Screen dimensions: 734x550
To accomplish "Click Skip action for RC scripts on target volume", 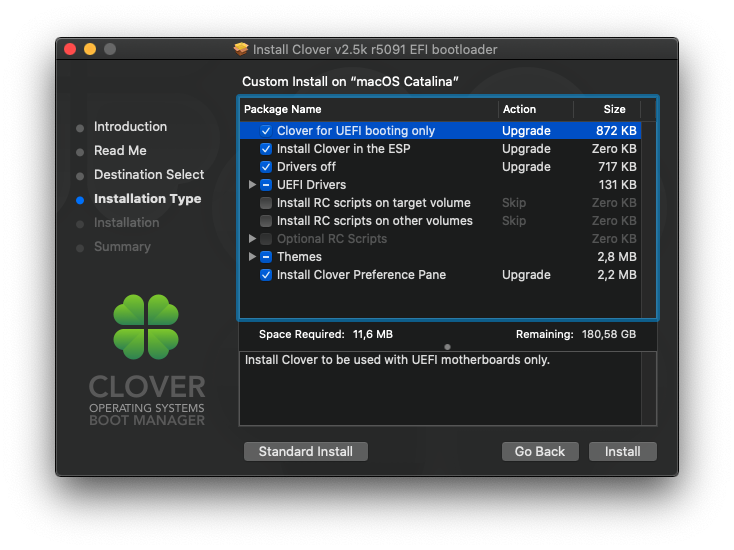I will [514, 203].
